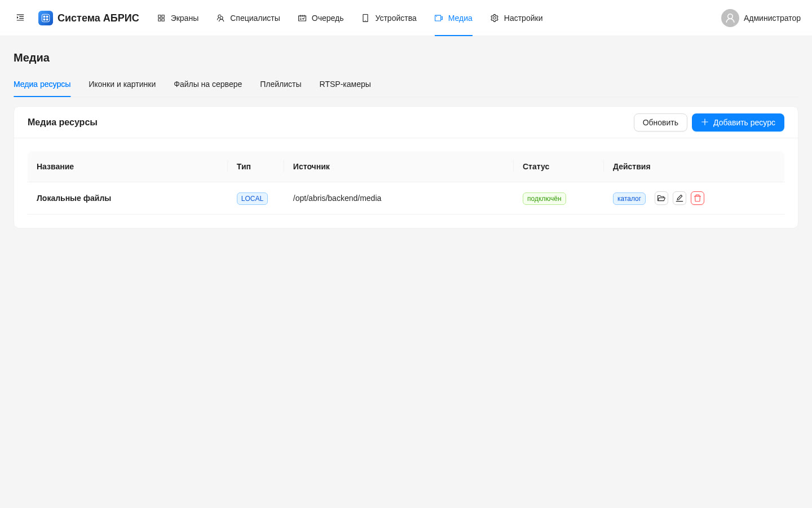
Task: Switch to Файлы на сервере tab
Action: pyautogui.click(x=208, y=84)
